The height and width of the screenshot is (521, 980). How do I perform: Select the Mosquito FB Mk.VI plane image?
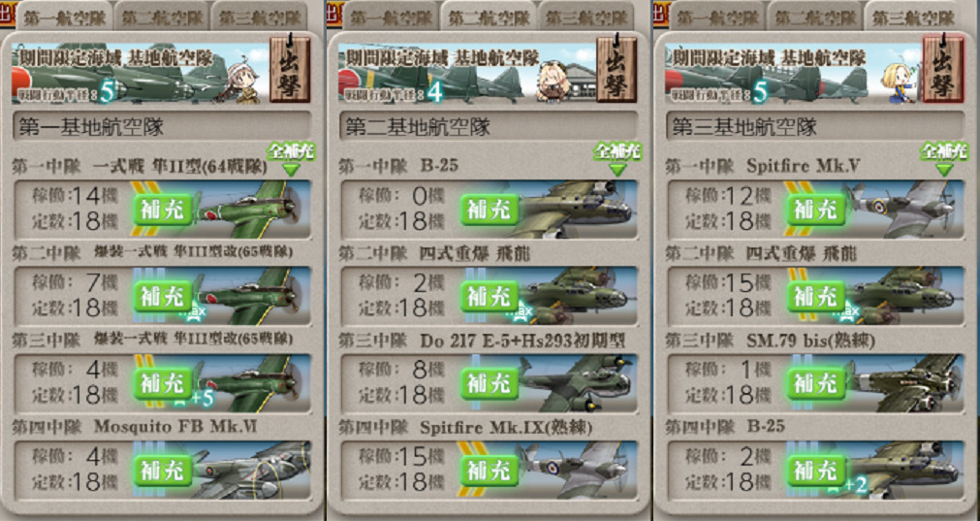pos(250,471)
